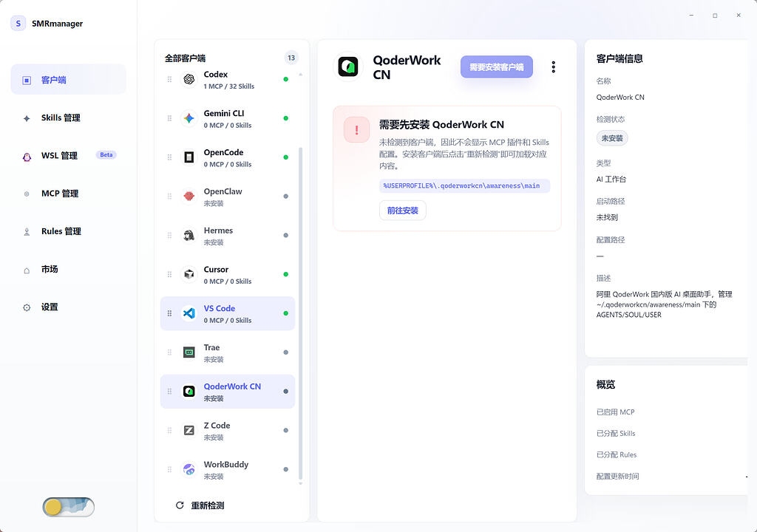
Task: Click the 重新检测 re-detect button
Action: click(200, 505)
